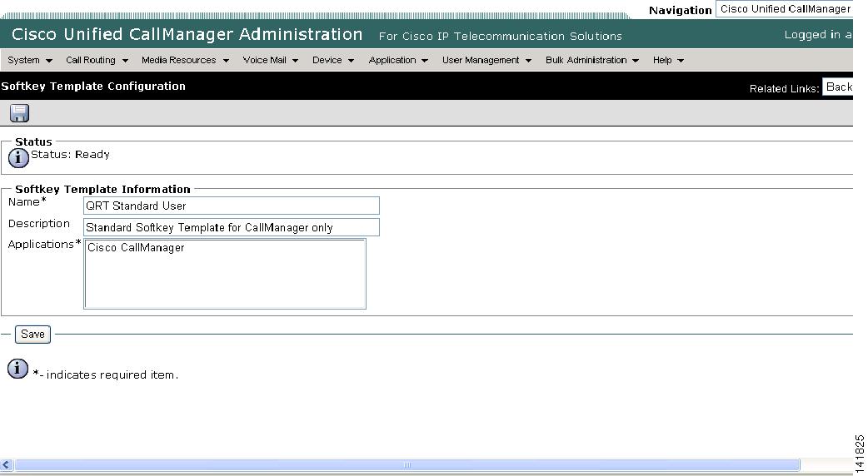Click the required item info icon
Screen dimensions: 868x476
17,368
